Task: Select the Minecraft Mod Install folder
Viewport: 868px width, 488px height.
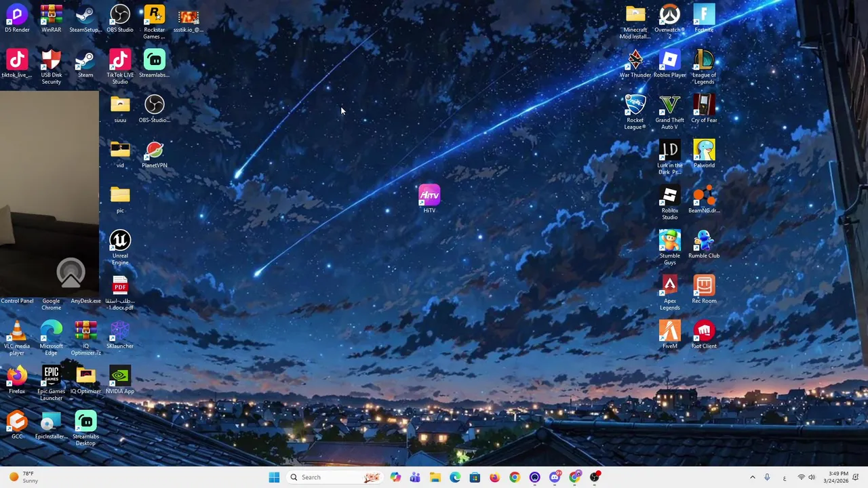Action: pyautogui.click(x=635, y=22)
